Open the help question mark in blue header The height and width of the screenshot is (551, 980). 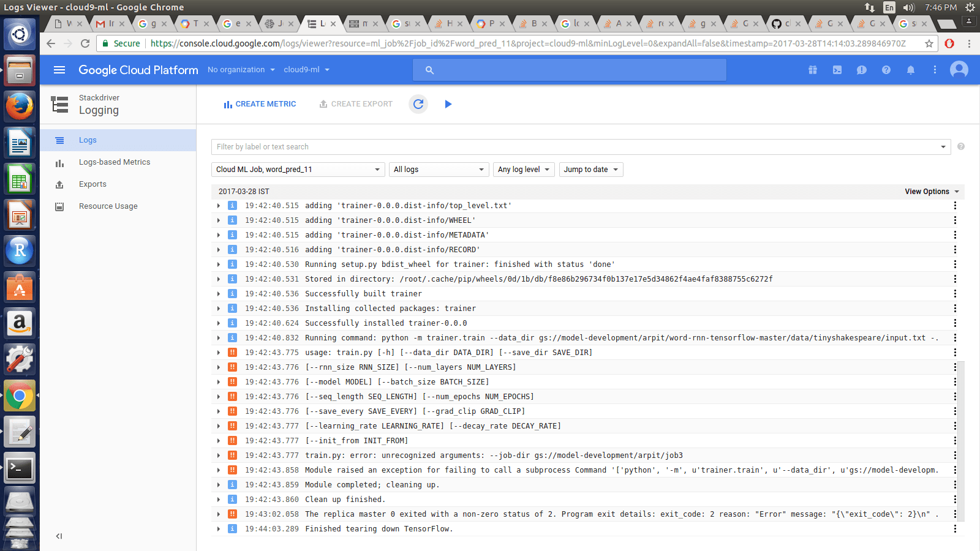click(x=886, y=70)
